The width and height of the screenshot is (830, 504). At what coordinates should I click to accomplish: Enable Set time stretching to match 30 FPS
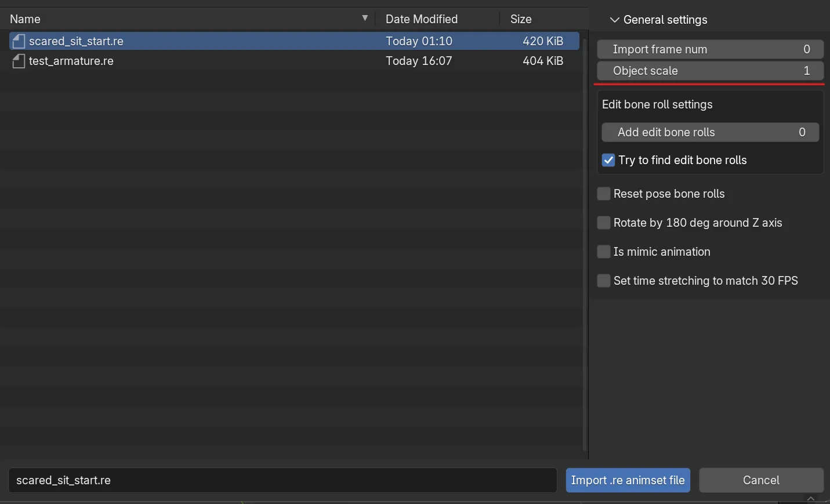click(603, 281)
